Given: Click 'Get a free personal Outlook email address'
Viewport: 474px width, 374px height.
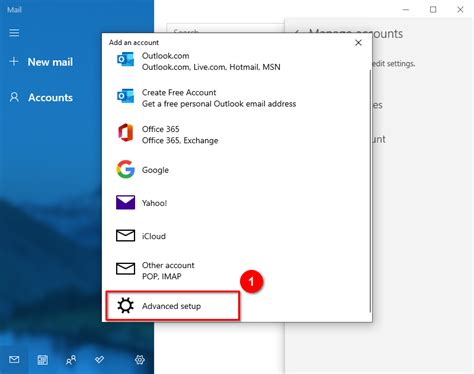Looking at the screenshot, I should point(219,104).
